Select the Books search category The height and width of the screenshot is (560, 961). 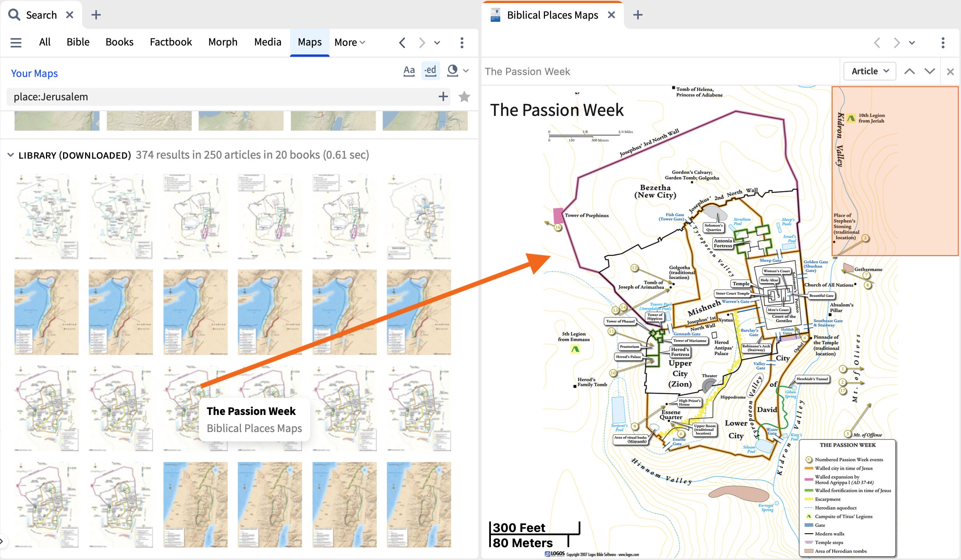(x=119, y=42)
